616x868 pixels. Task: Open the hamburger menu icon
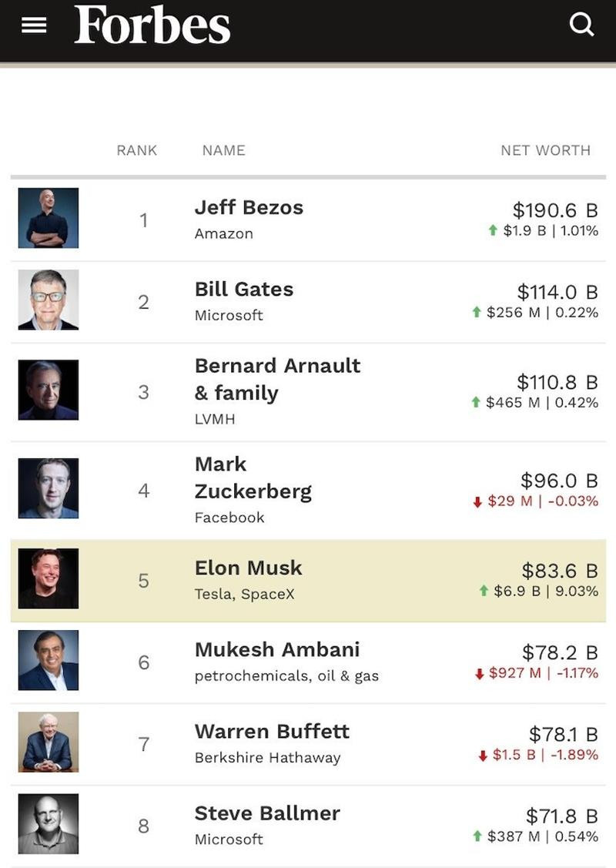click(34, 25)
